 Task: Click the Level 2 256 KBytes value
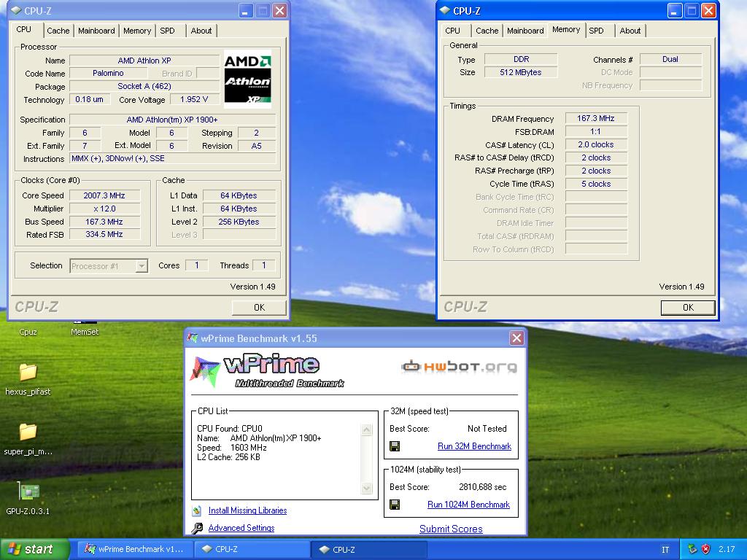[239, 222]
